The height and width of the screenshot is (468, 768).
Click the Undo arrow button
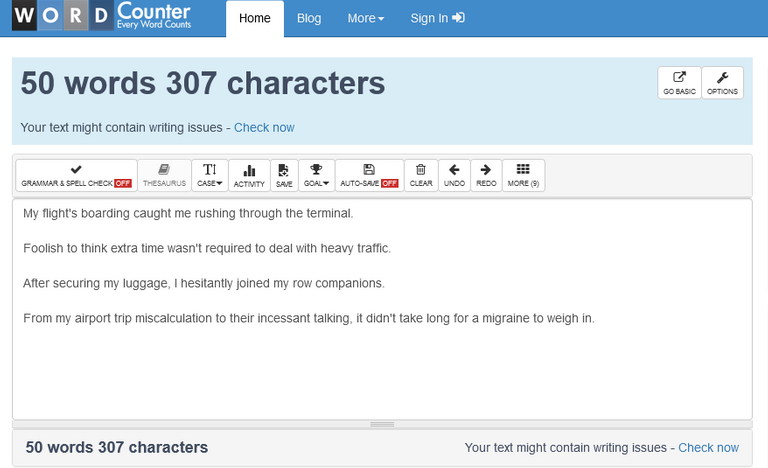click(x=455, y=175)
